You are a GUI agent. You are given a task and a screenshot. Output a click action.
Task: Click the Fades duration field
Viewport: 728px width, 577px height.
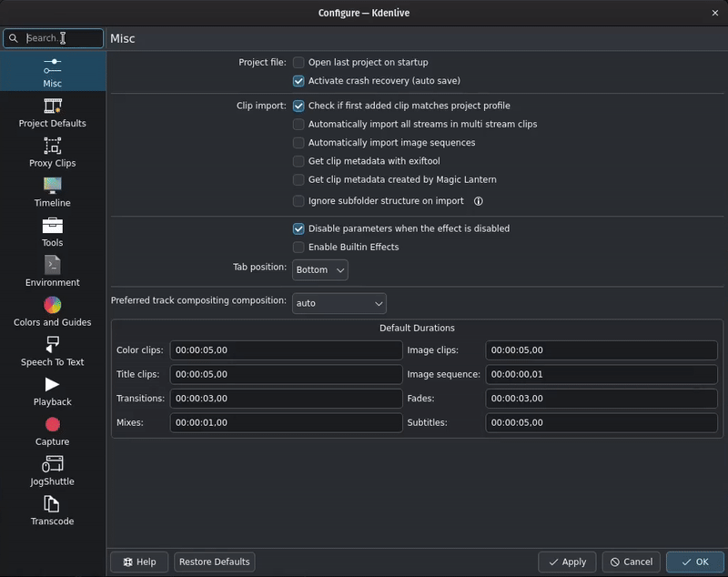(602, 399)
